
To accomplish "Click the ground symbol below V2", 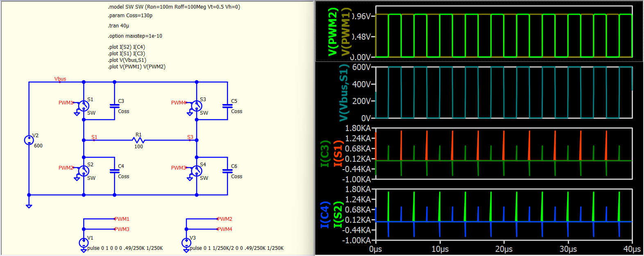I will 29,206.
